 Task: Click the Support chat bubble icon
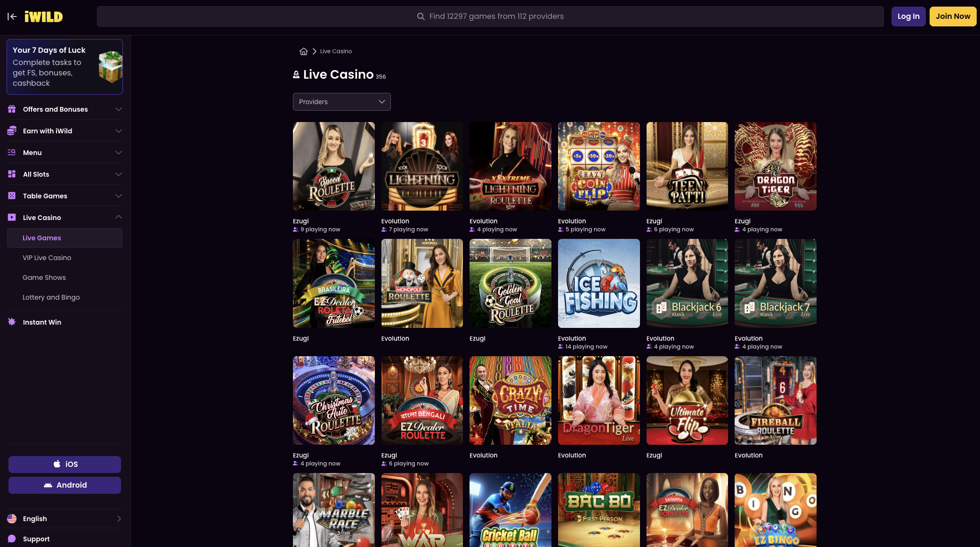(12, 539)
